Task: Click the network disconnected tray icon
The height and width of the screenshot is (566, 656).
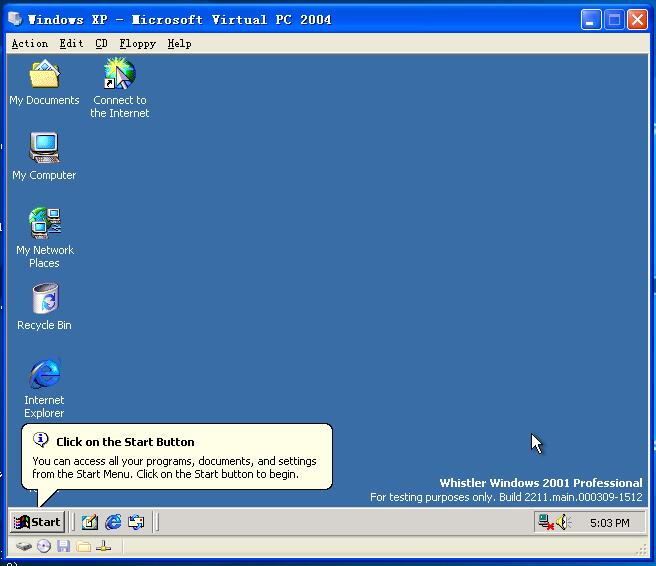Action: point(546,522)
